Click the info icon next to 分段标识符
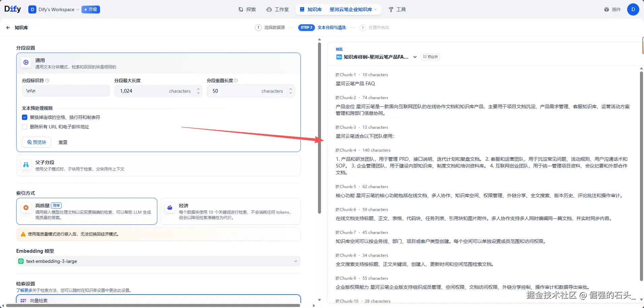 coord(47,81)
